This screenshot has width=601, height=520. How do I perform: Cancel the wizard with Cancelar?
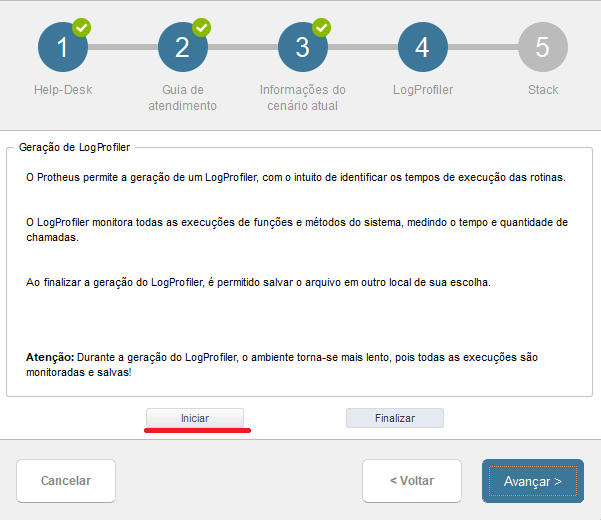click(x=66, y=481)
